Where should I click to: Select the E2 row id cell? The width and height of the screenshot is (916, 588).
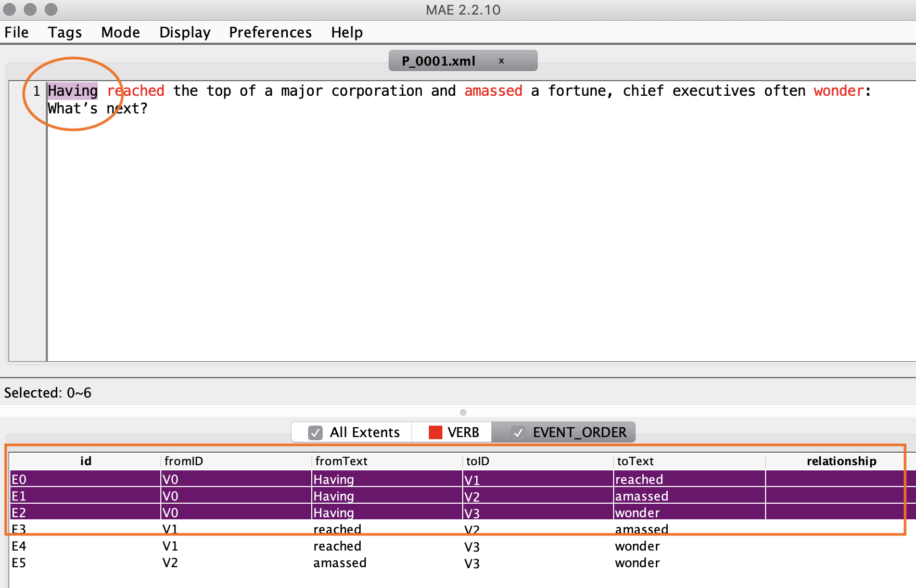(x=86, y=513)
